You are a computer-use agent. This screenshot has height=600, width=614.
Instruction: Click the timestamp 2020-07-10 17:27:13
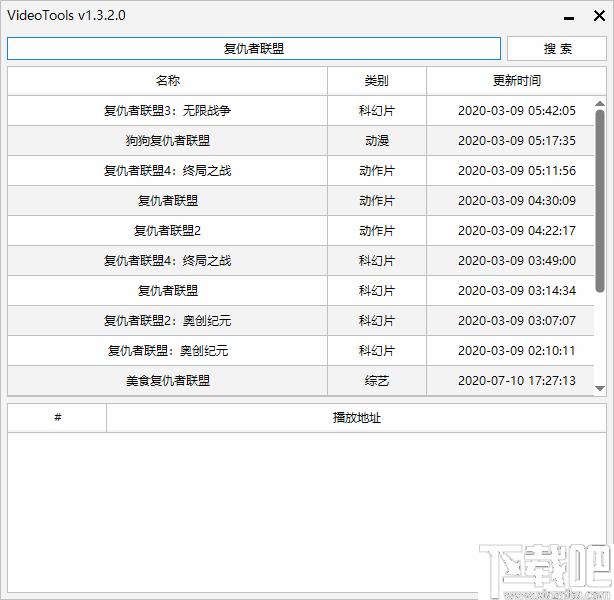[516, 381]
